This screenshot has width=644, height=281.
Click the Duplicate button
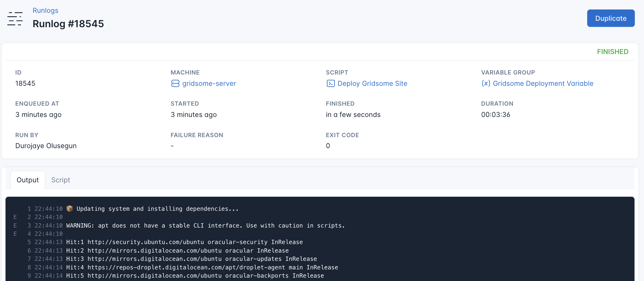click(x=611, y=18)
